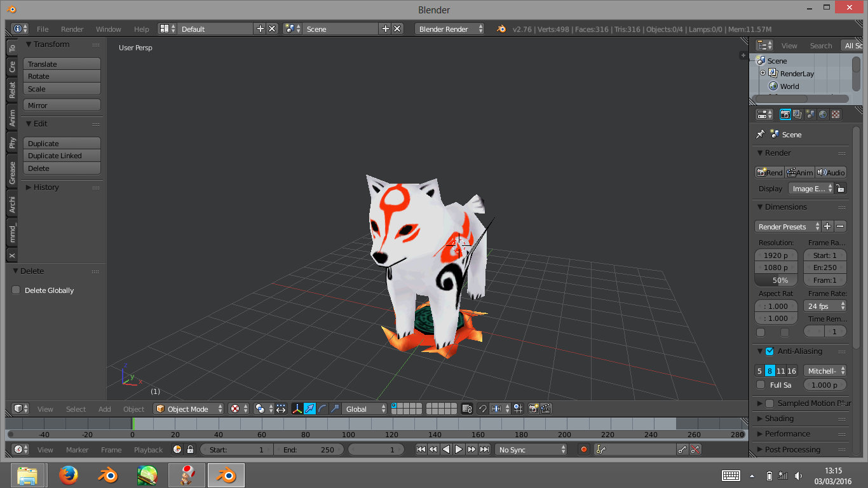This screenshot has width=868, height=488.
Task: Add a new render preset with plus
Action: 827,226
